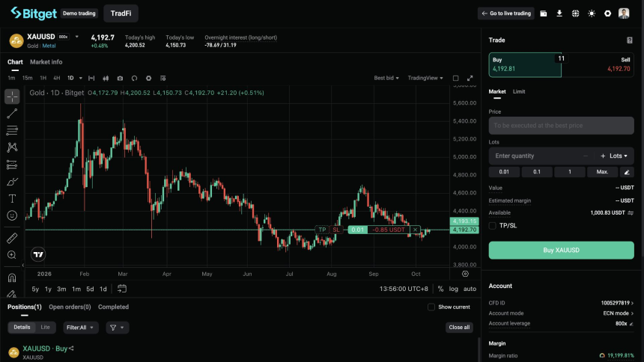Expand the Best bid dropdown
644x362 pixels.
(386, 78)
